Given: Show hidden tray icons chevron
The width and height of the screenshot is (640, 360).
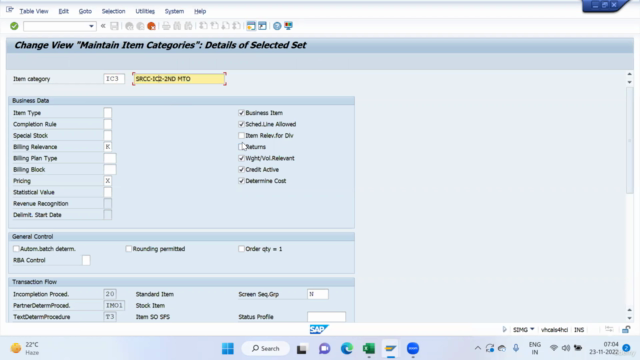Looking at the screenshot, I should [x=478, y=348].
